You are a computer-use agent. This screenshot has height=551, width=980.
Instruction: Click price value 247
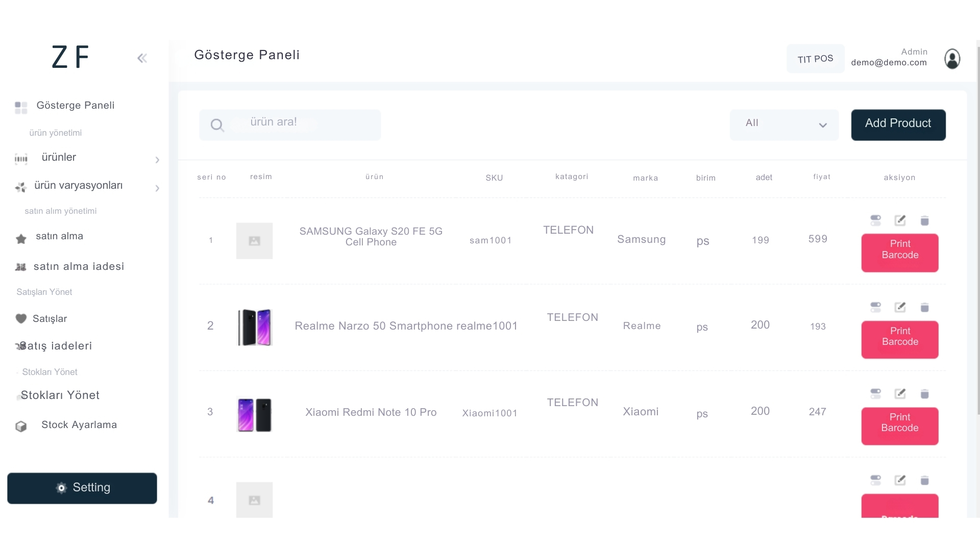pyautogui.click(x=817, y=412)
